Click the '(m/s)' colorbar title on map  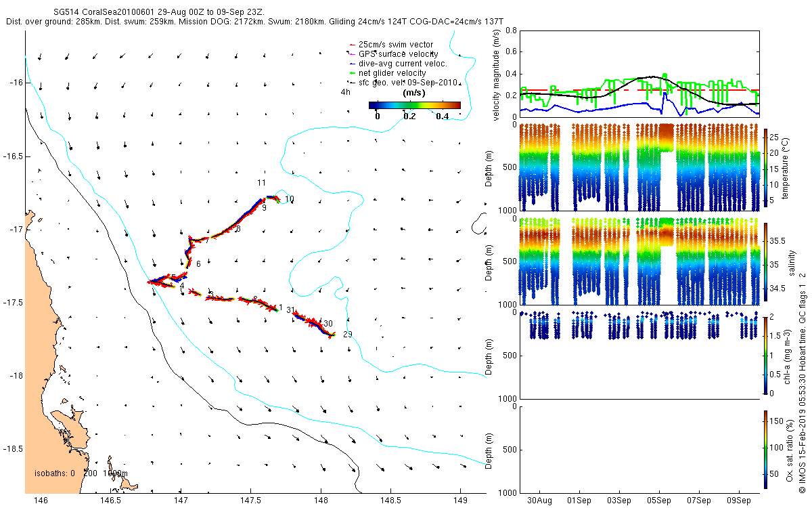tap(413, 92)
